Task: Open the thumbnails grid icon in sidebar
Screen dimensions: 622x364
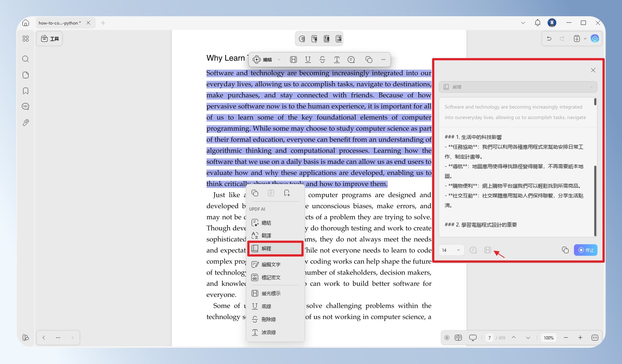Action: click(26, 39)
